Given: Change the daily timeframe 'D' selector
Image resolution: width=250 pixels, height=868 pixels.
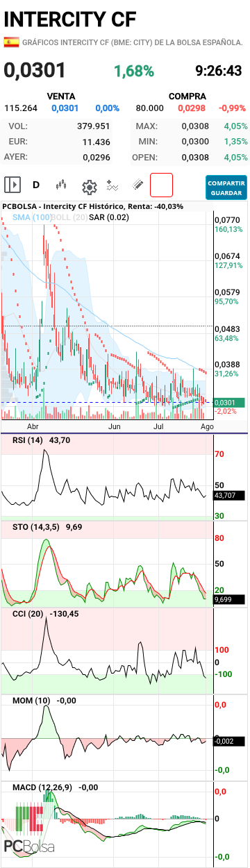Looking at the screenshot, I should pyautogui.click(x=36, y=185).
